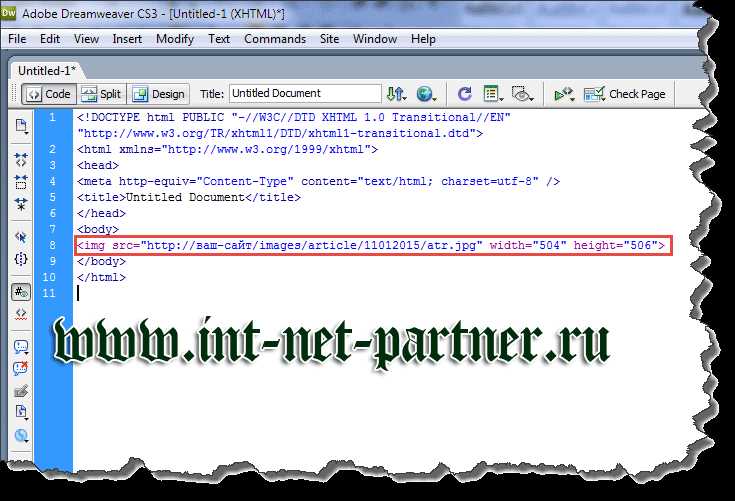Click the opening body tag on line 7
The height and width of the screenshot is (501, 735).
pyautogui.click(x=98, y=229)
